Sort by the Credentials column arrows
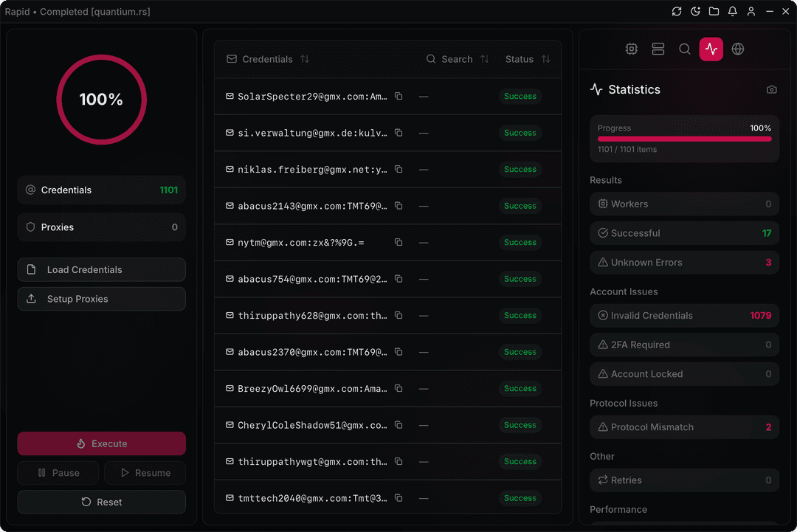 tap(305, 59)
